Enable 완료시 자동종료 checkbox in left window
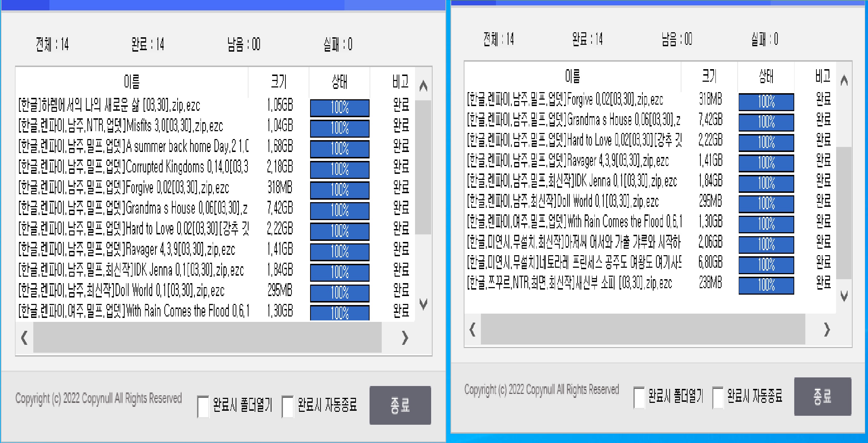The image size is (868, 443). [288, 407]
